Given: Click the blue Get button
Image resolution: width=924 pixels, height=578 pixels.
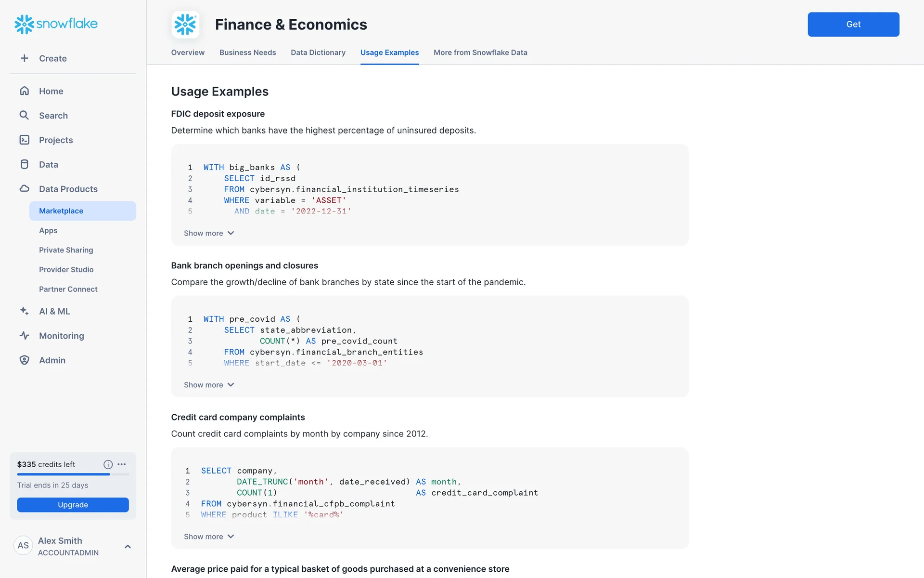Looking at the screenshot, I should coord(853,24).
